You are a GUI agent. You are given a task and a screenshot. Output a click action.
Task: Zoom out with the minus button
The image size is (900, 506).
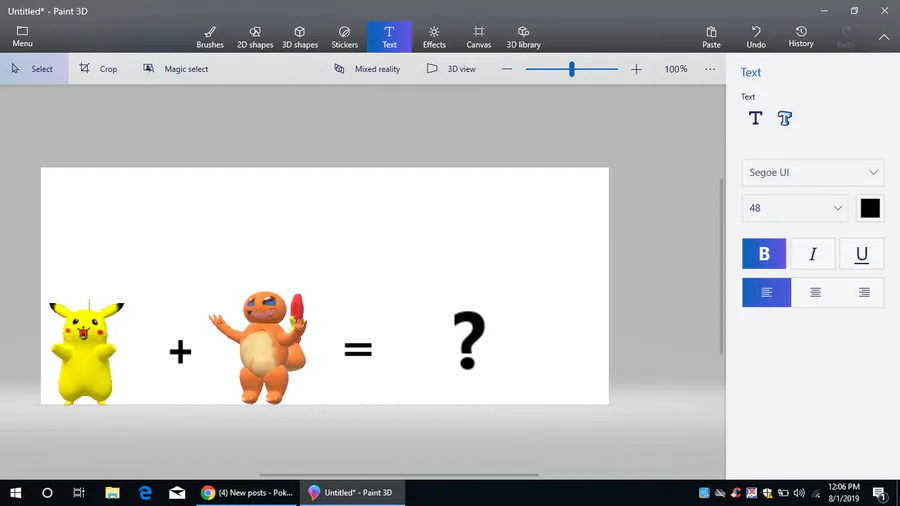(506, 69)
